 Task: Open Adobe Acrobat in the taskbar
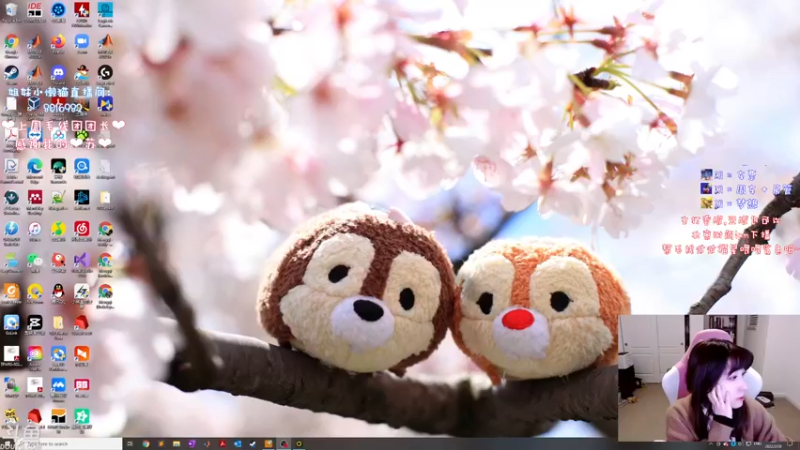point(222,444)
